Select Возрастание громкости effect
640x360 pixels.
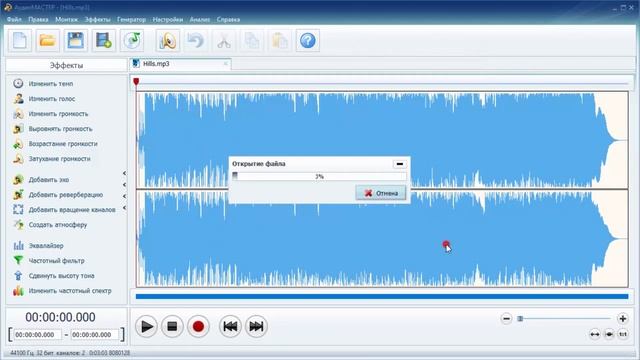point(55,144)
